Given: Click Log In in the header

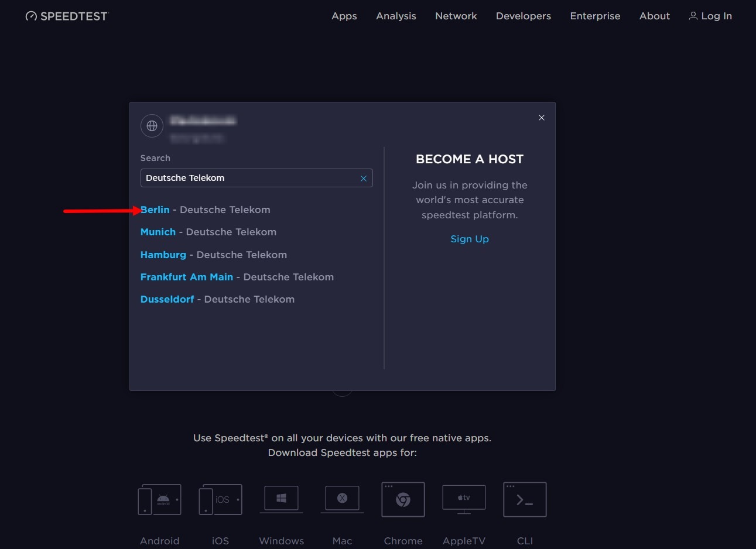Looking at the screenshot, I should click(710, 16).
